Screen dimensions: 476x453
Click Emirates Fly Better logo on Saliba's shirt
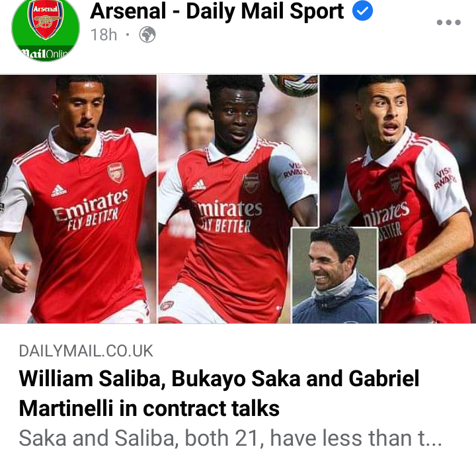90,209
